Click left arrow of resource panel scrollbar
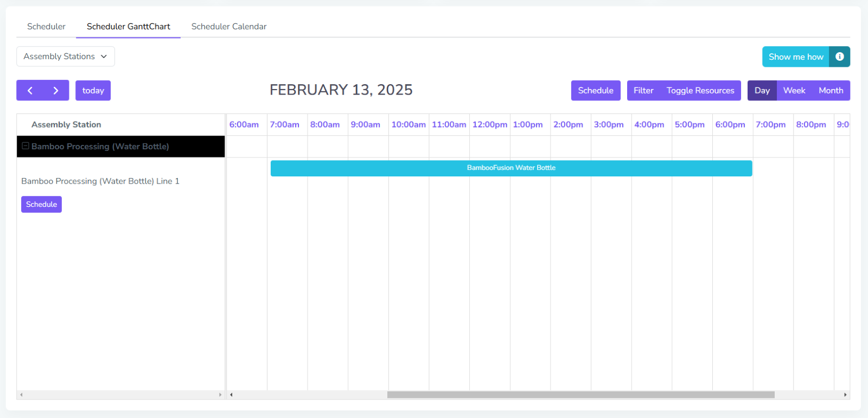868x418 pixels. coord(21,395)
